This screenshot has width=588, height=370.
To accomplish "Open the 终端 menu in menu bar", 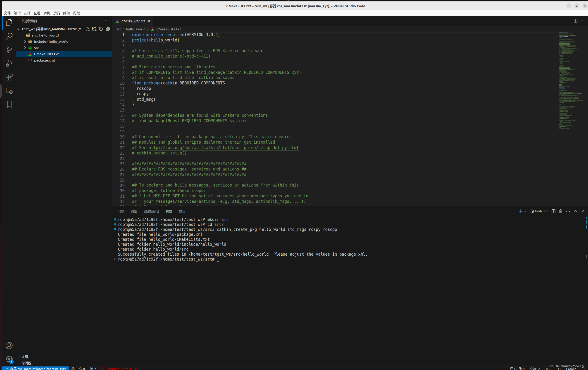I will pos(66,13).
